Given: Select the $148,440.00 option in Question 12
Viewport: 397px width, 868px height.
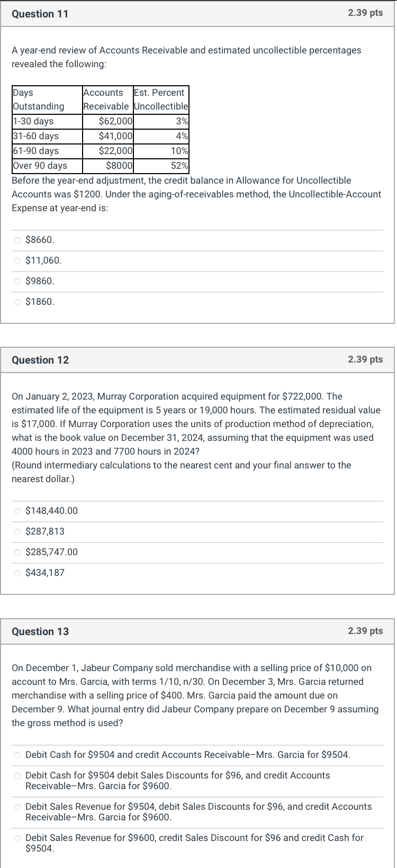Looking at the screenshot, I should (17, 511).
